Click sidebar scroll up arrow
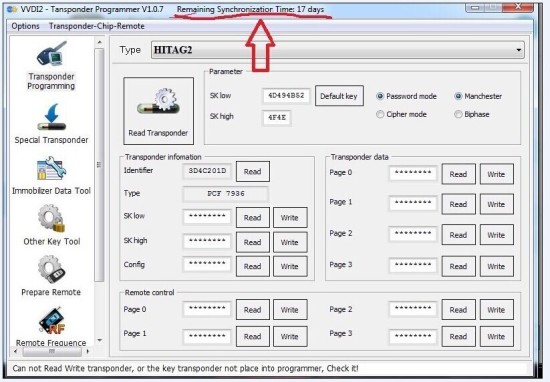This screenshot has width=550, height=382. tap(100, 42)
